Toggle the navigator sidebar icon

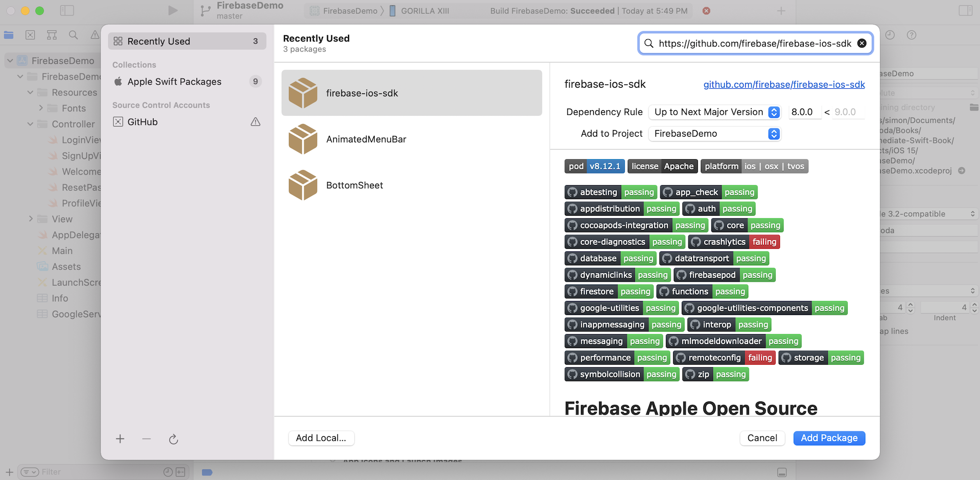click(x=67, y=11)
